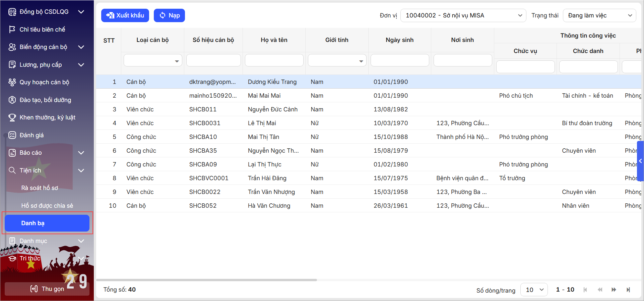This screenshot has height=301, width=644.
Task: Click the Đào tạo, bồi dưỡng icon
Action: pos(12,100)
